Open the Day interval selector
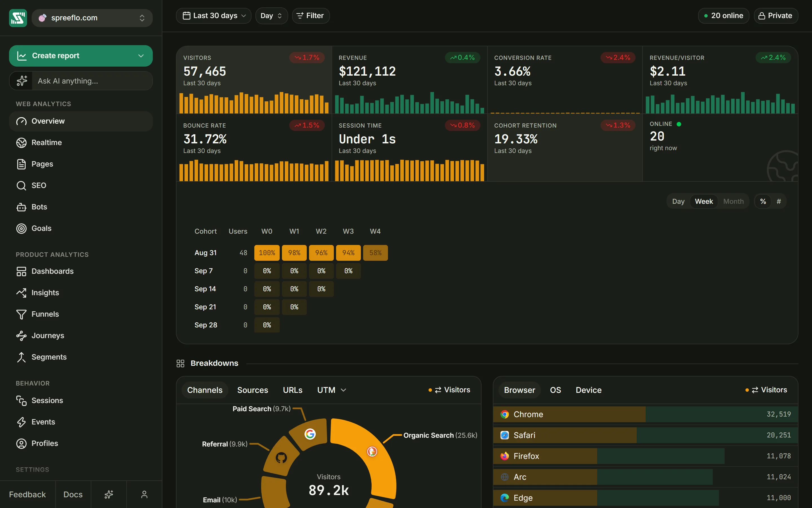The image size is (812, 508). [272, 16]
